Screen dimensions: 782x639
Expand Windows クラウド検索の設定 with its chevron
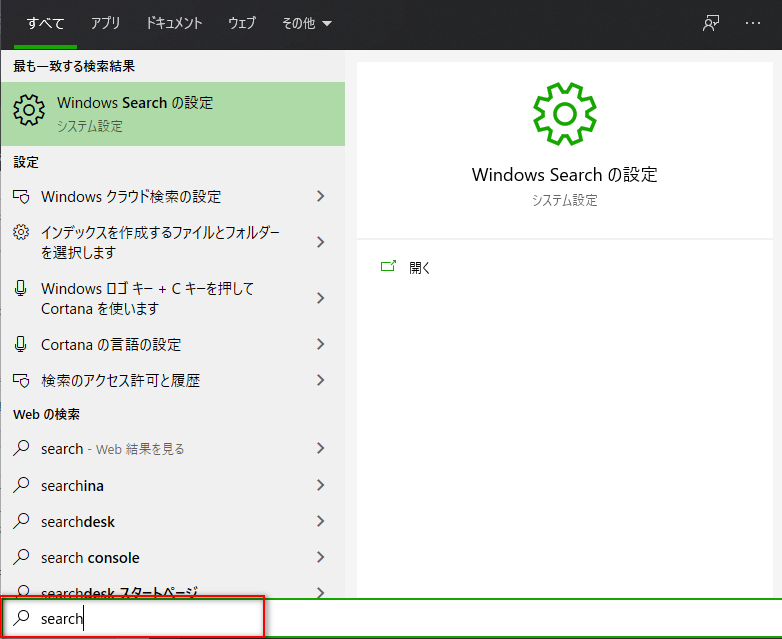pos(320,197)
